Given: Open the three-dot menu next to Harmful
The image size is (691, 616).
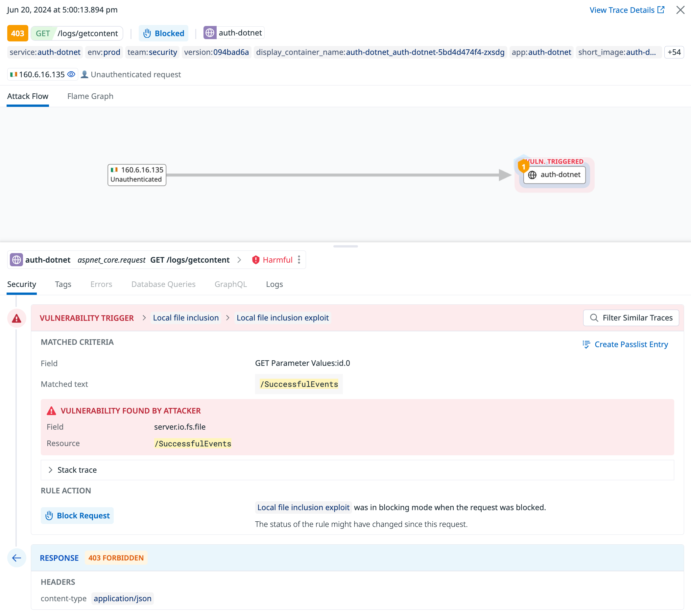Looking at the screenshot, I should click(299, 260).
